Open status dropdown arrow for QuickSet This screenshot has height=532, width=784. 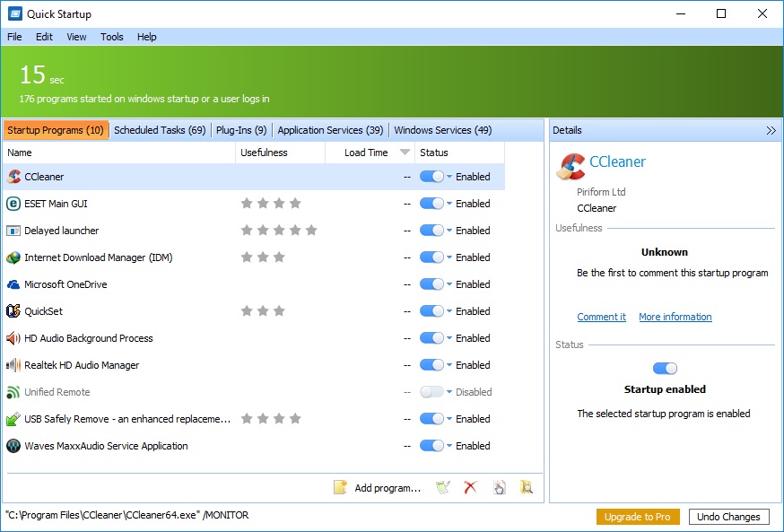449,311
